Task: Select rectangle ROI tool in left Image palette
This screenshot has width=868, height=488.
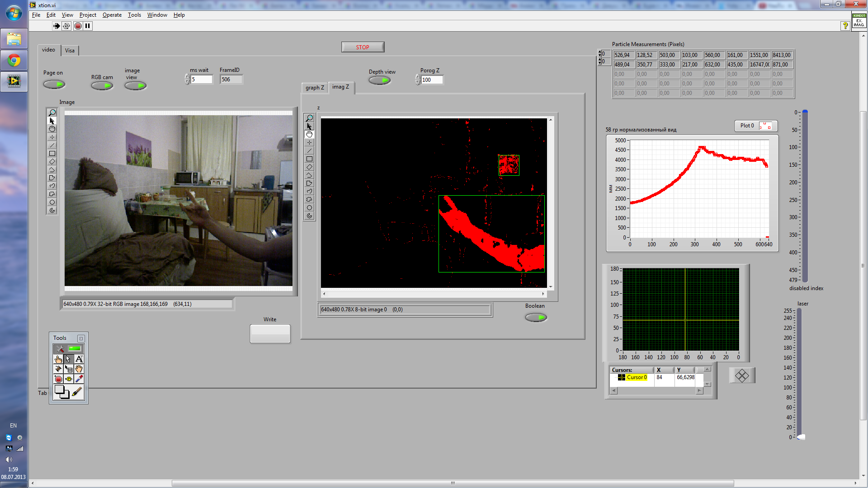Action: point(52,154)
